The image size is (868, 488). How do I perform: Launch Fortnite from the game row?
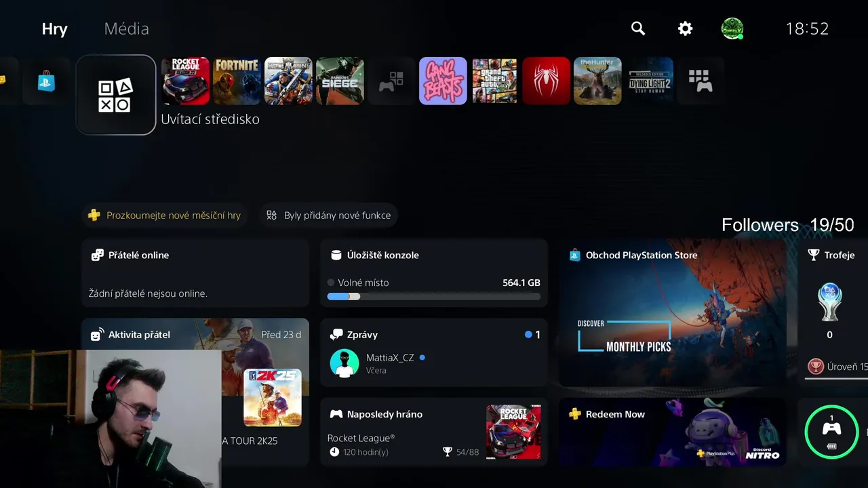point(237,81)
